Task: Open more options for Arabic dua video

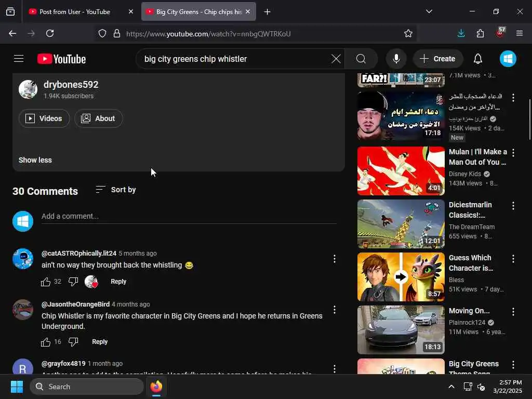Action: [x=513, y=98]
